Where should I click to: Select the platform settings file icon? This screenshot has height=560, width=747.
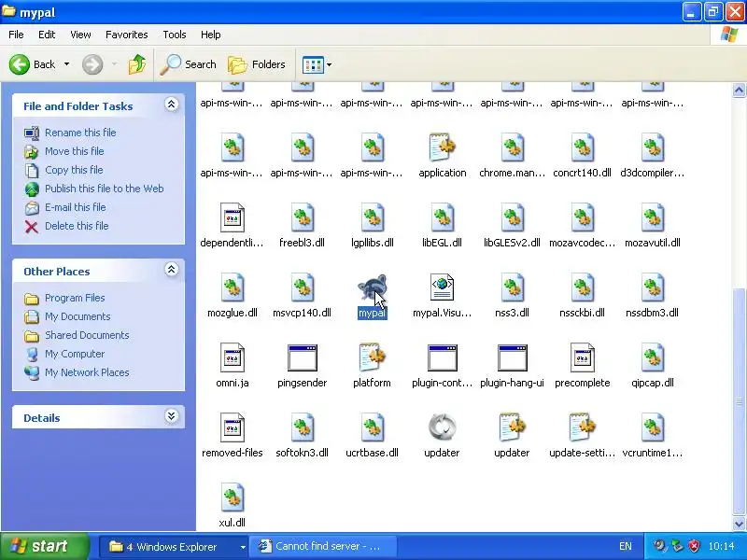(x=372, y=357)
